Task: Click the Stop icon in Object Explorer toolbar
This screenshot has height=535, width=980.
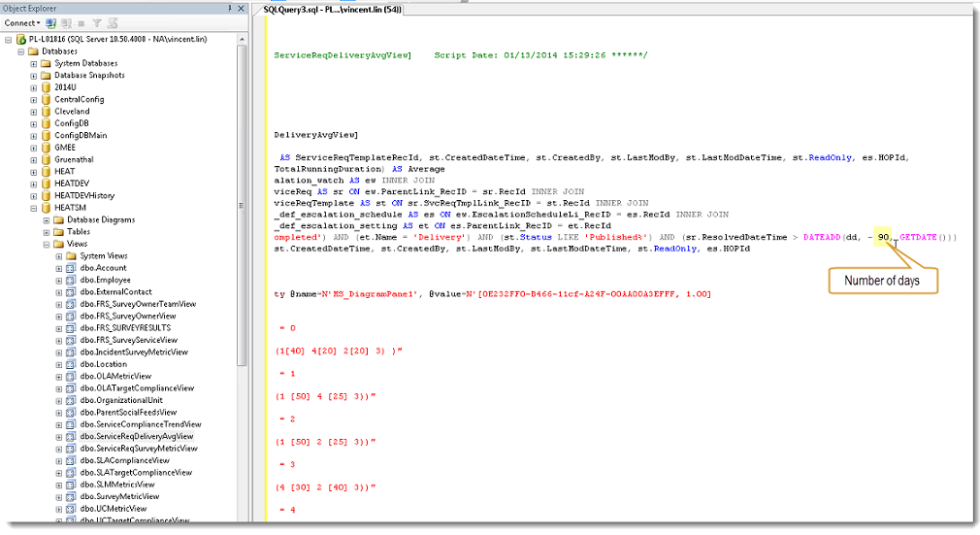Action: click(80, 22)
